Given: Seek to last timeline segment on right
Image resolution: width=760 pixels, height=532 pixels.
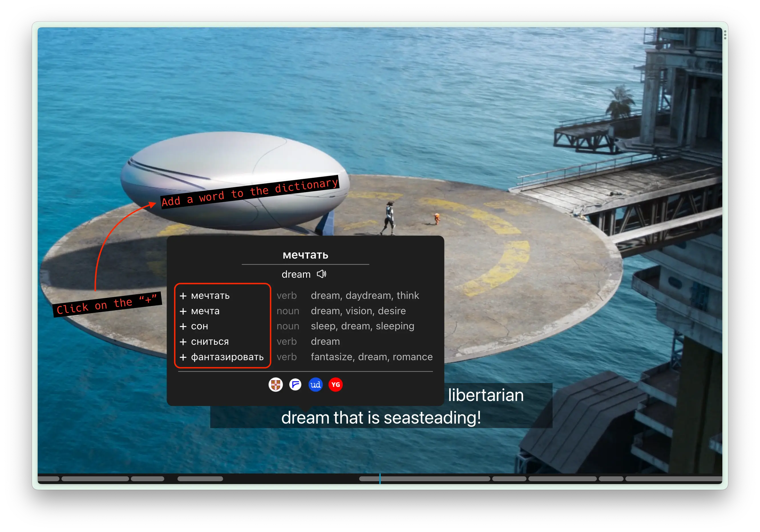Looking at the screenshot, I should click(x=673, y=479).
